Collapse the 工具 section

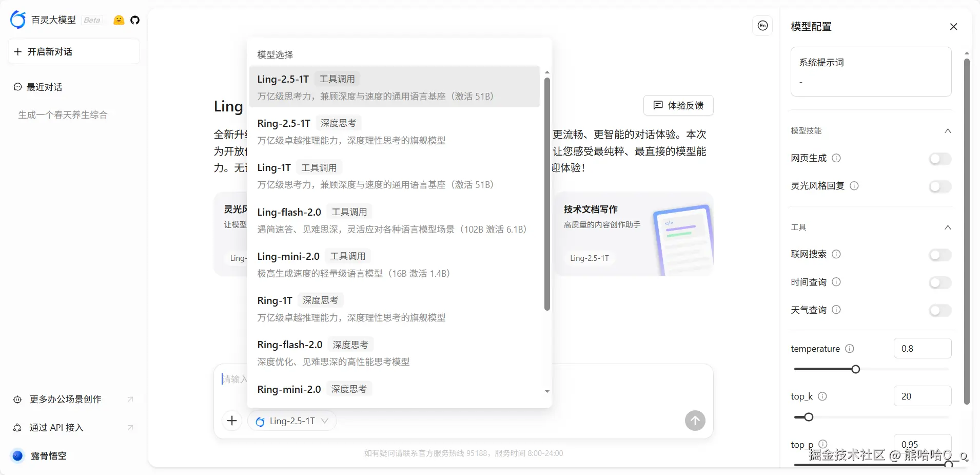(x=948, y=227)
